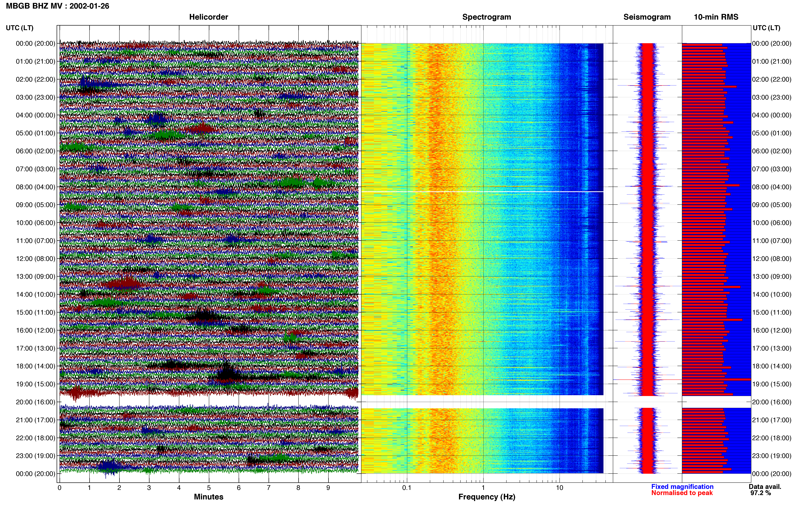Viewport: 812px width, 508px height.
Task: Click the 0.1 frequency tick label
Action: (x=407, y=488)
